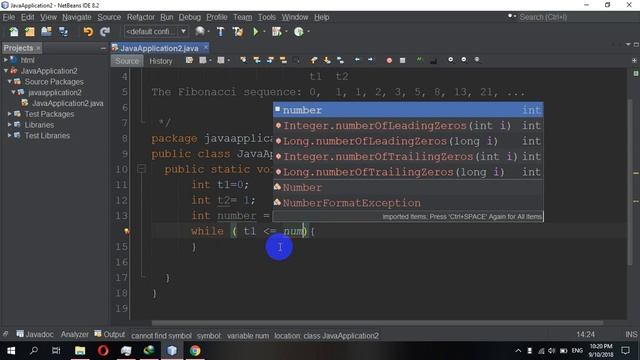Click Find Next Occurrence editor icon

click(x=270, y=60)
